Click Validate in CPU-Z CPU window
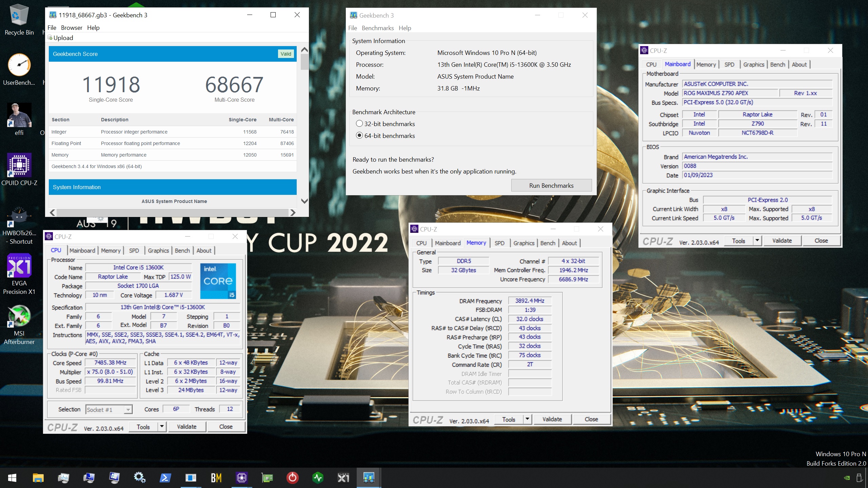The width and height of the screenshot is (868, 488). click(186, 427)
